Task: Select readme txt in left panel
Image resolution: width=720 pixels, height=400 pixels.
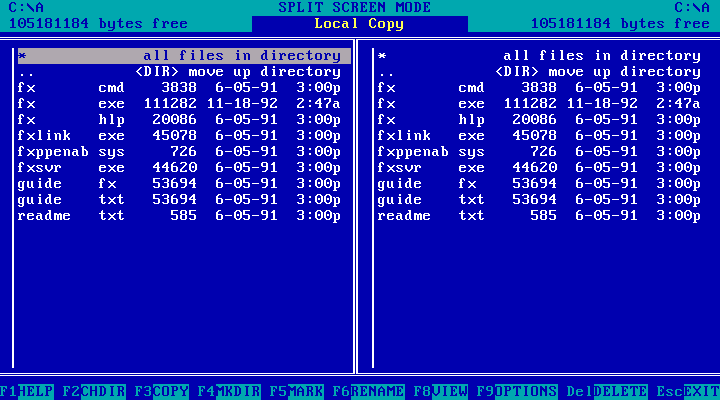Action: (180, 216)
